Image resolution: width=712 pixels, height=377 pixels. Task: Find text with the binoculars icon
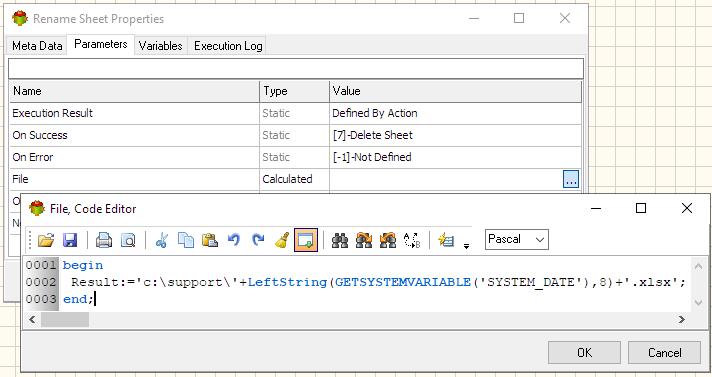pyautogui.click(x=340, y=240)
